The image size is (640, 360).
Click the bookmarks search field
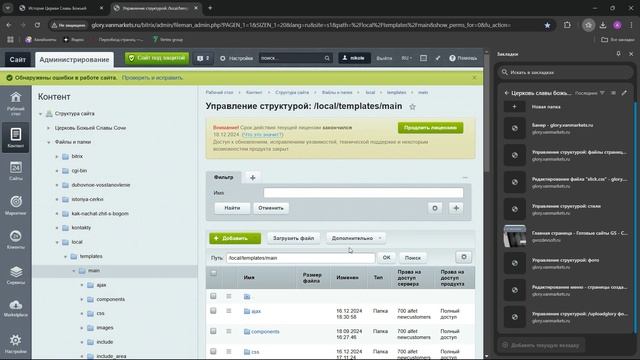565,72
